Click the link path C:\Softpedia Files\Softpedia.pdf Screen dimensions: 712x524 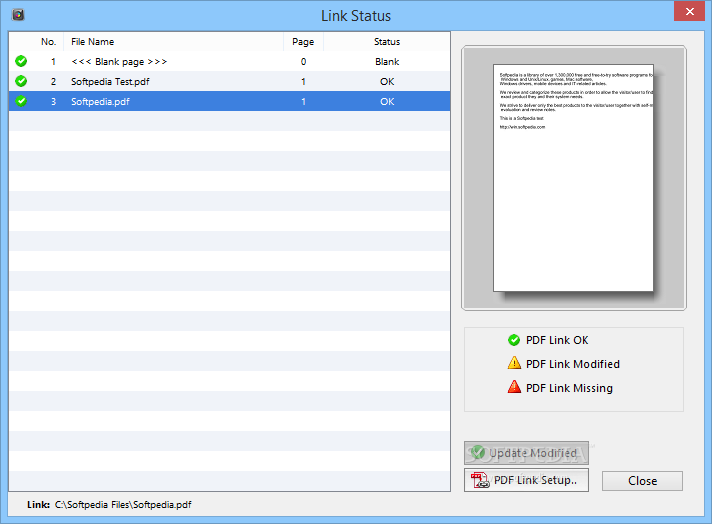123,504
